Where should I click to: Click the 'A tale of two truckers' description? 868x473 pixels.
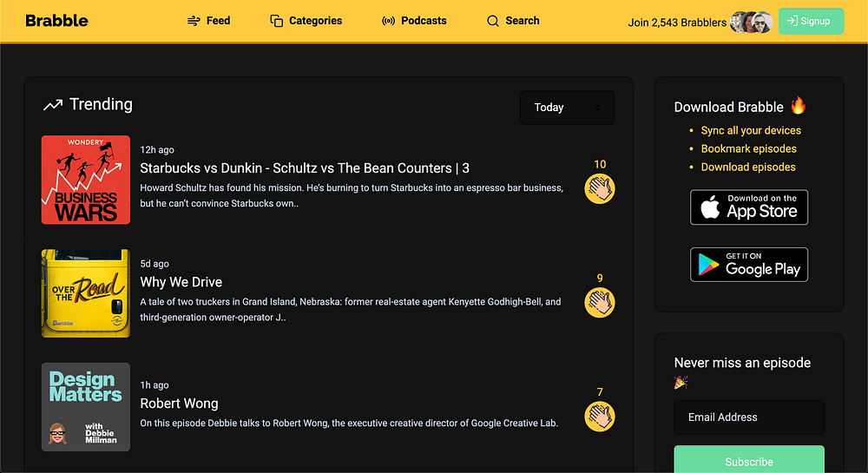(x=351, y=310)
